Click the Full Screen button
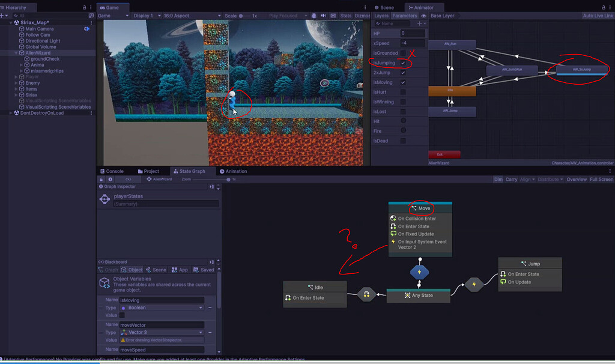 [x=601, y=179]
